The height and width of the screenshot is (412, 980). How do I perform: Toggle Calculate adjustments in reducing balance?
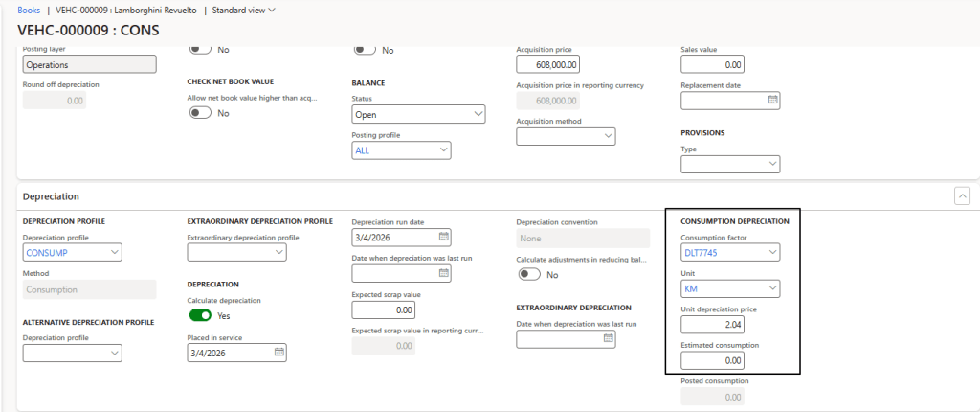tap(528, 274)
